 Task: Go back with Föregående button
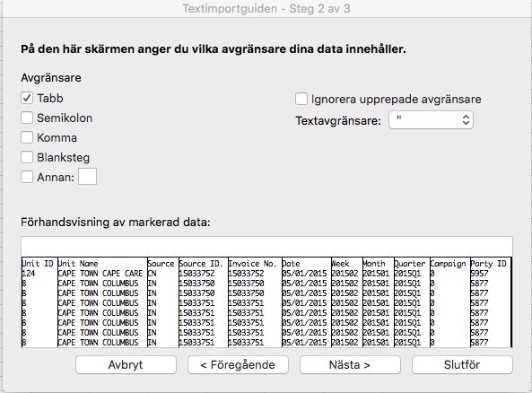238,365
